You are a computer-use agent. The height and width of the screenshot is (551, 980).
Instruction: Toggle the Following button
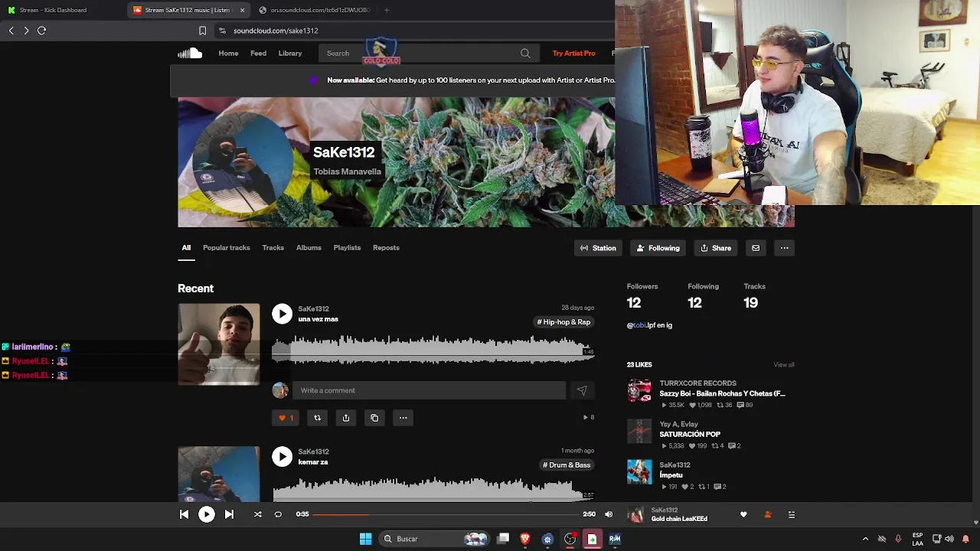(658, 248)
